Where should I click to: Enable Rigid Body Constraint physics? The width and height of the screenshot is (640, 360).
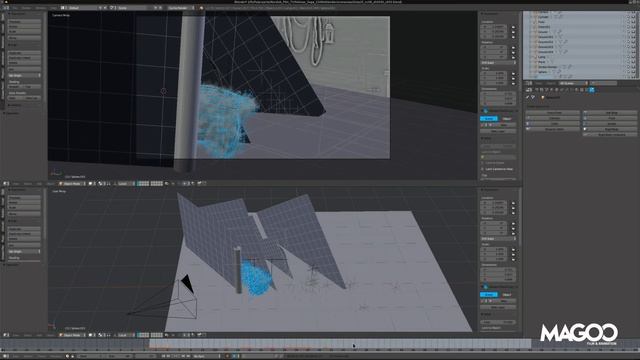pos(610,134)
